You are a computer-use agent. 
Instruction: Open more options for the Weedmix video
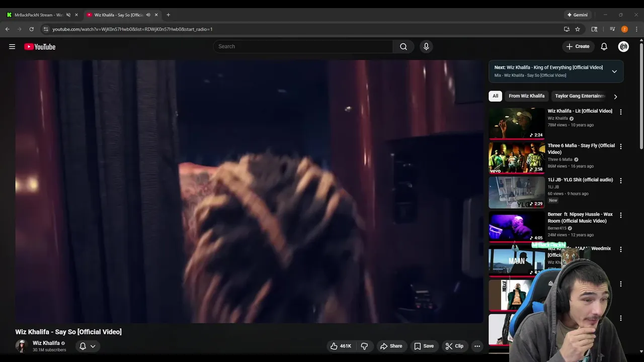click(620, 249)
